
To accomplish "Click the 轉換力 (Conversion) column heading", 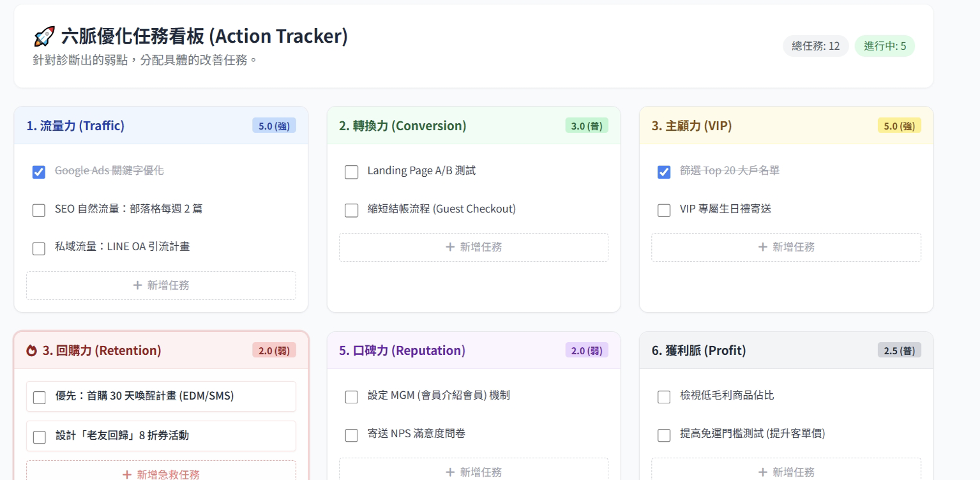I will click(402, 126).
